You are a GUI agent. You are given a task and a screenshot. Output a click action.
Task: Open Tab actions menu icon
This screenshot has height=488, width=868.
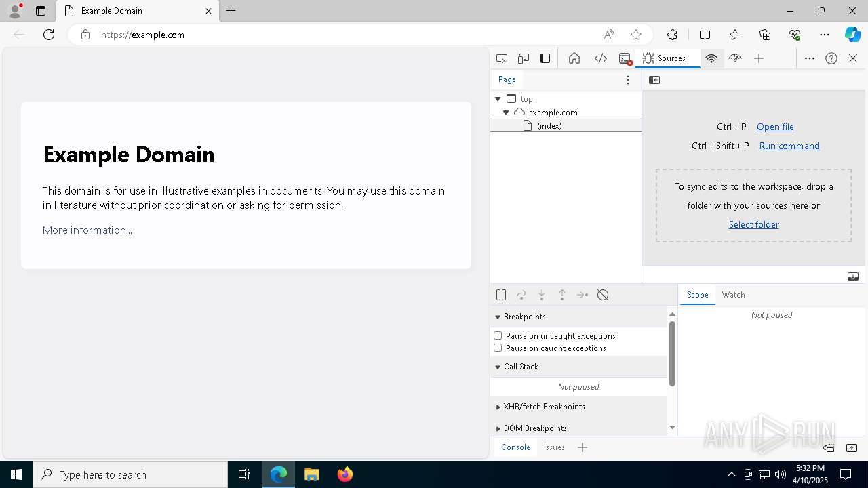coord(41,11)
